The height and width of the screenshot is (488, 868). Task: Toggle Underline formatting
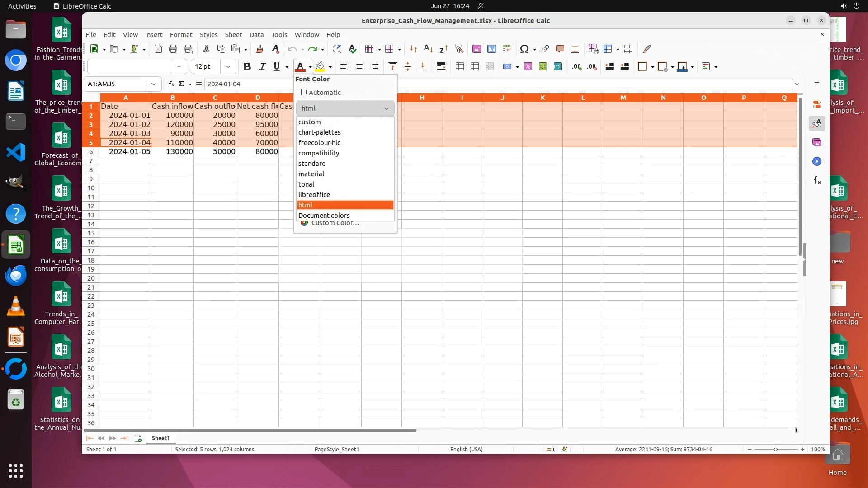(277, 67)
